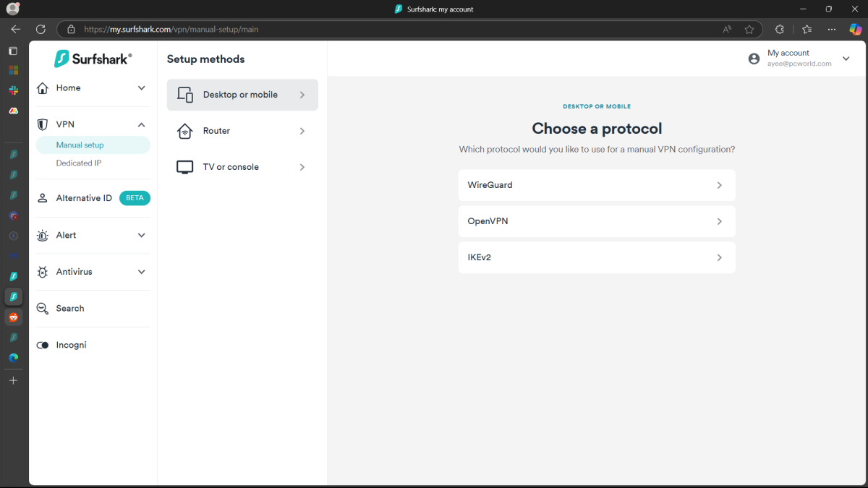Click the Alert siren icon
Image resolution: width=868 pixels, height=488 pixels.
click(43, 235)
